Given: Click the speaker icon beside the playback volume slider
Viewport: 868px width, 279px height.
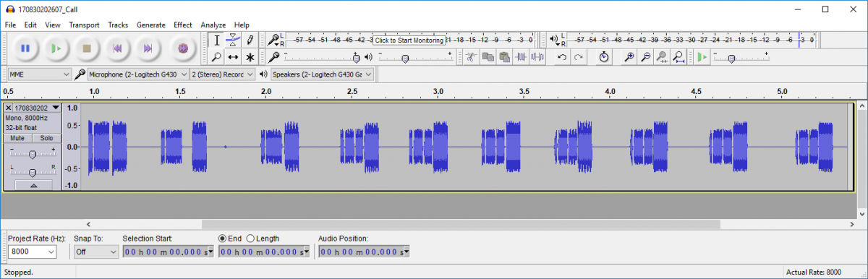Looking at the screenshot, I should (368, 56).
